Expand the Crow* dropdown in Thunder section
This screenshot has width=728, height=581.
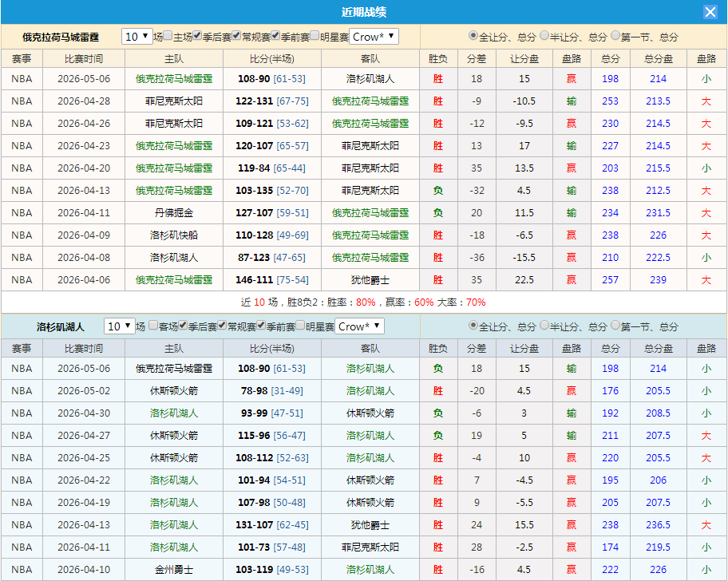coord(374,37)
